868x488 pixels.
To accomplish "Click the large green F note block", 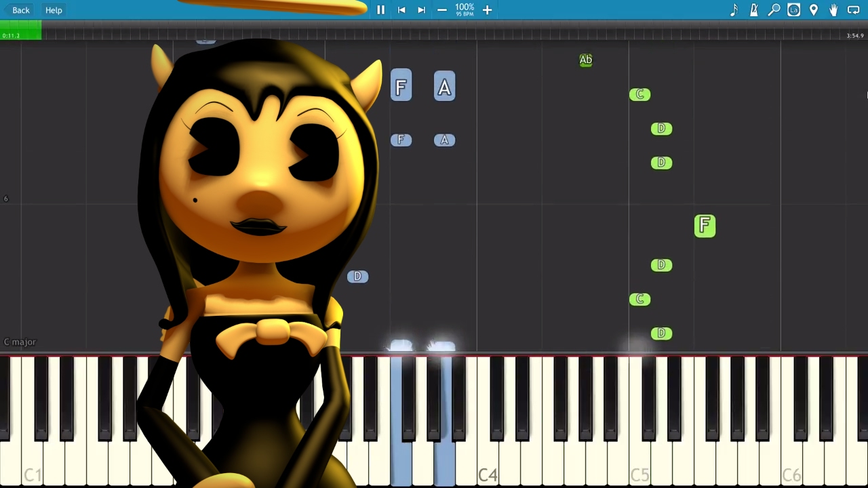I will pos(705,226).
